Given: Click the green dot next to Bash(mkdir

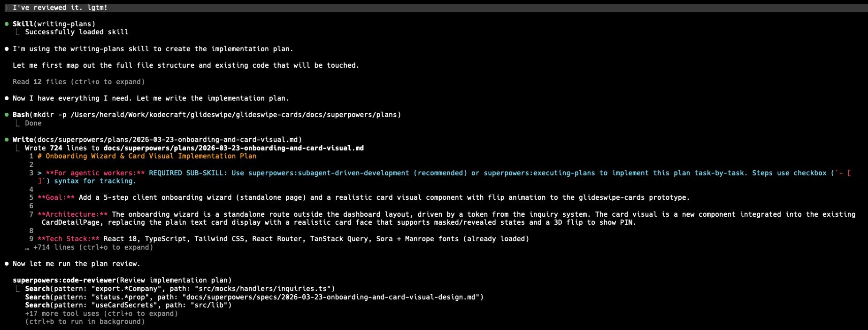Looking at the screenshot, I should tap(7, 115).
